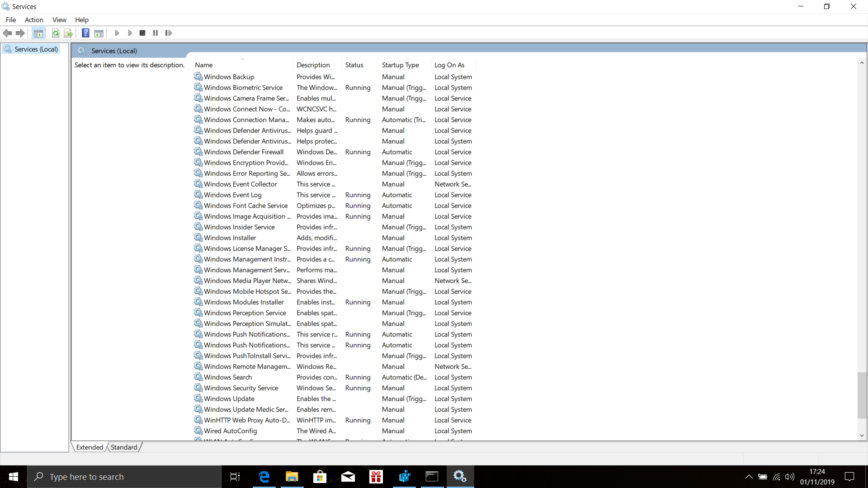Image resolution: width=868 pixels, height=488 pixels.
Task: Show hidden system tray icons
Action: pyautogui.click(x=749, y=477)
